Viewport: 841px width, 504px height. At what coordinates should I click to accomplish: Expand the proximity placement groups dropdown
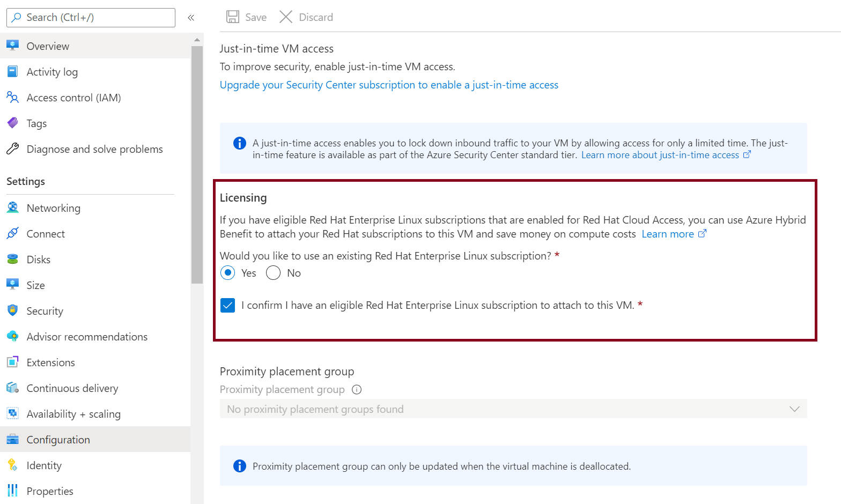point(513,409)
